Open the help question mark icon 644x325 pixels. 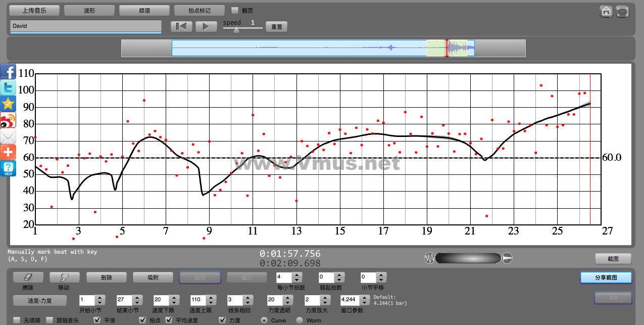click(x=8, y=168)
